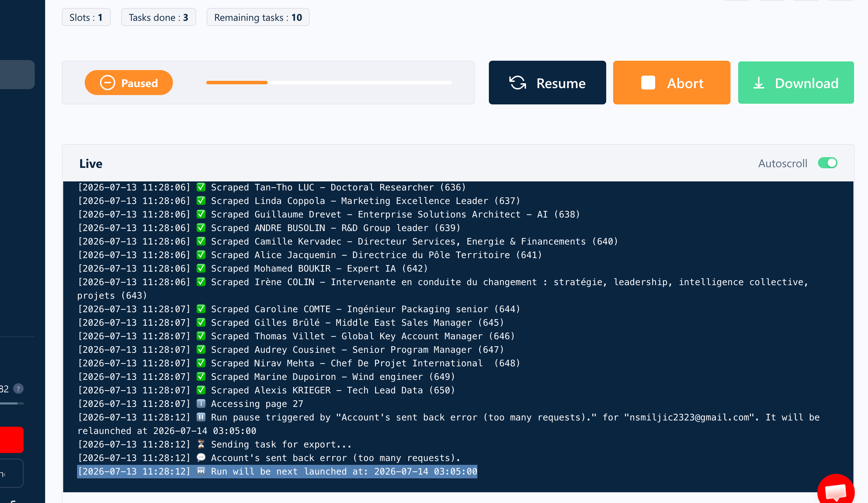Click the 'Scraped Camille Kervadec' log line
The height and width of the screenshot is (503, 868).
click(x=348, y=241)
